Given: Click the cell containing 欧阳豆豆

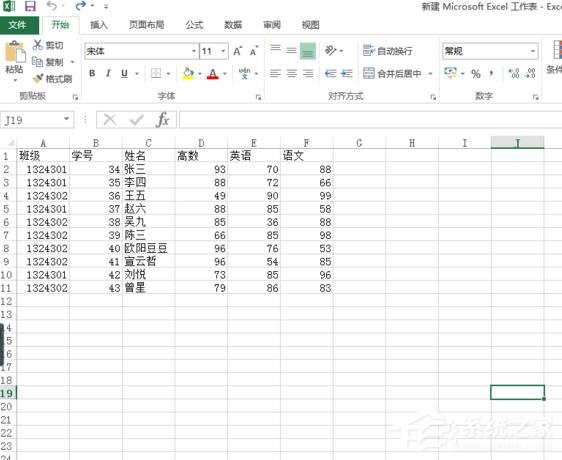Looking at the screenshot, I should [148, 248].
